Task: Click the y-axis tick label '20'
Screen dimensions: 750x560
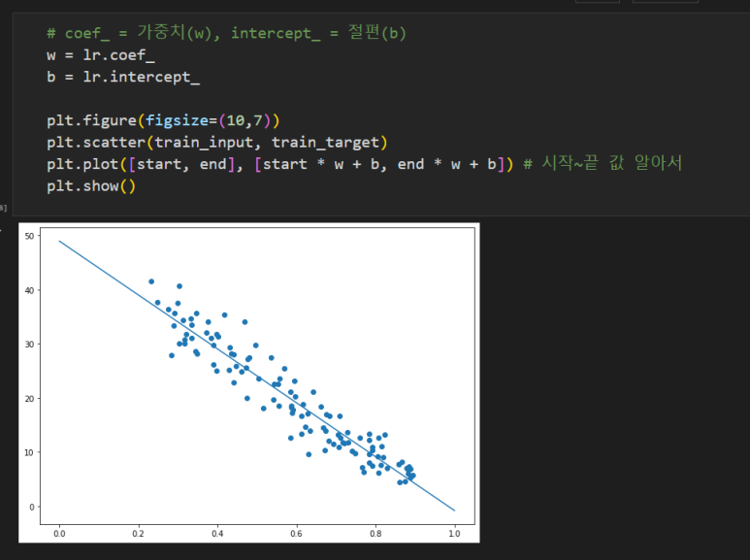Action: (x=30, y=399)
